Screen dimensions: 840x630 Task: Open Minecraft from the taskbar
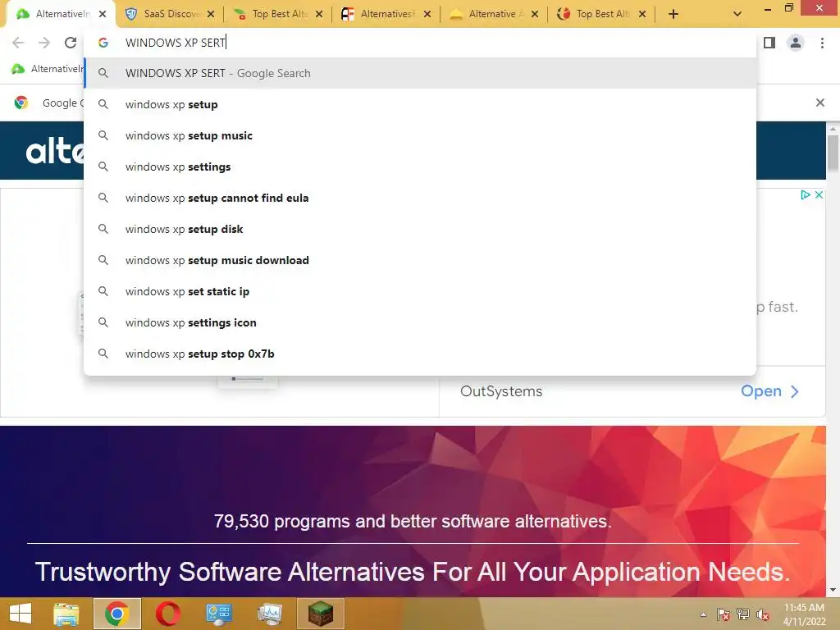click(321, 614)
